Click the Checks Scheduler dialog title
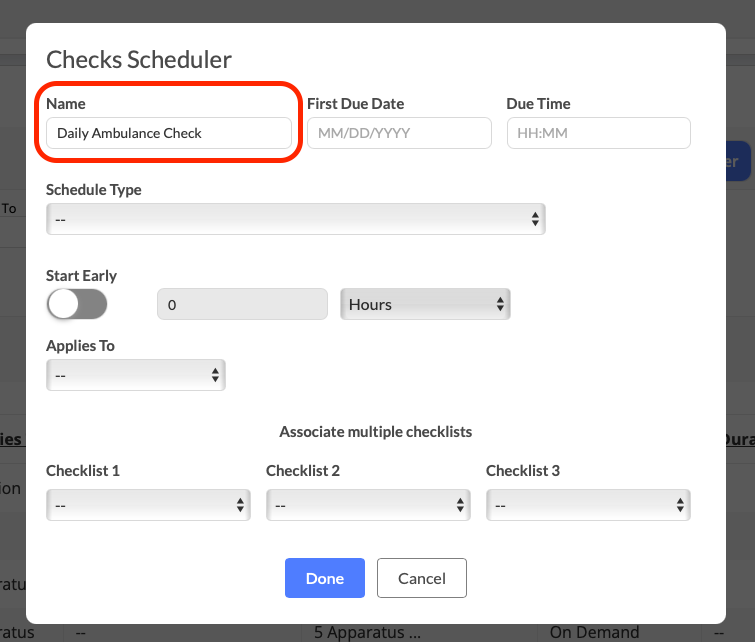Viewport: 755px width, 642px height. pyautogui.click(x=139, y=60)
